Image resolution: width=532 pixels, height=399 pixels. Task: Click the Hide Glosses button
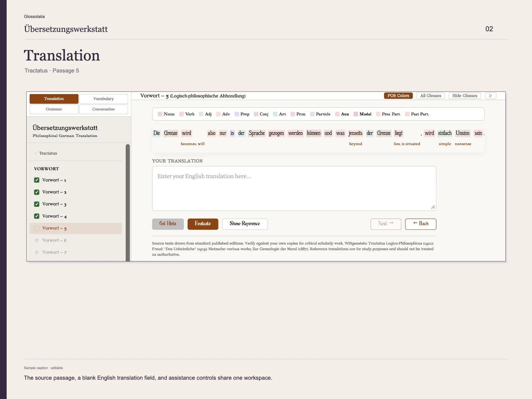tap(465, 96)
